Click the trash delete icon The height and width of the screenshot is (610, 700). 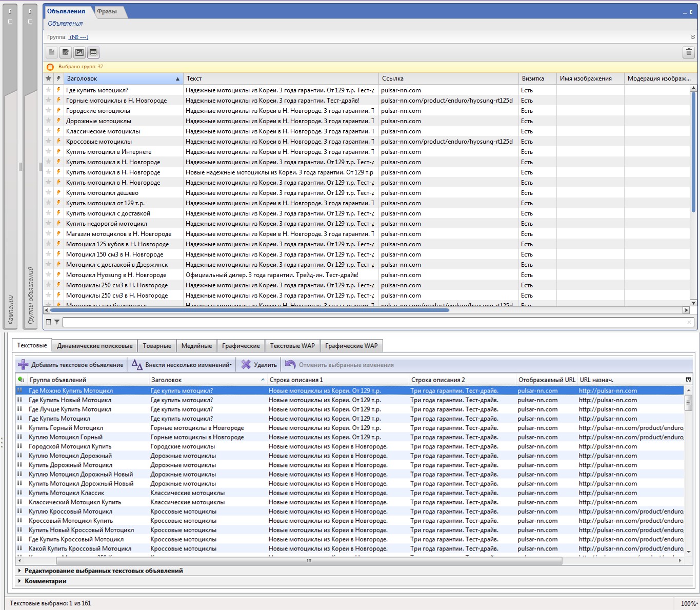click(x=689, y=52)
